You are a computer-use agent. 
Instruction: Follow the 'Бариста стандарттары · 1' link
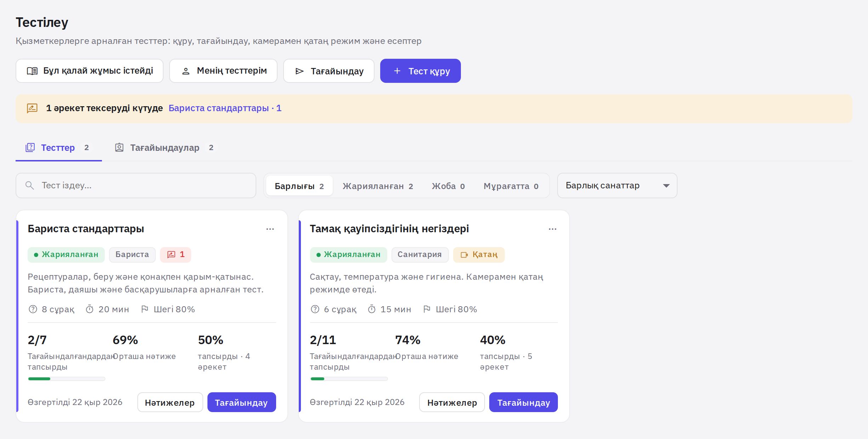pos(225,108)
